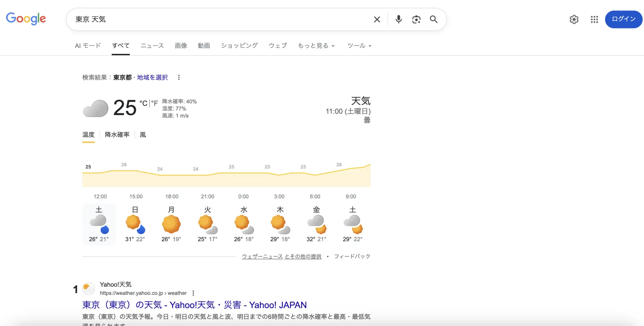
Task: Click 降水確率: 40% text
Action: [x=179, y=102]
